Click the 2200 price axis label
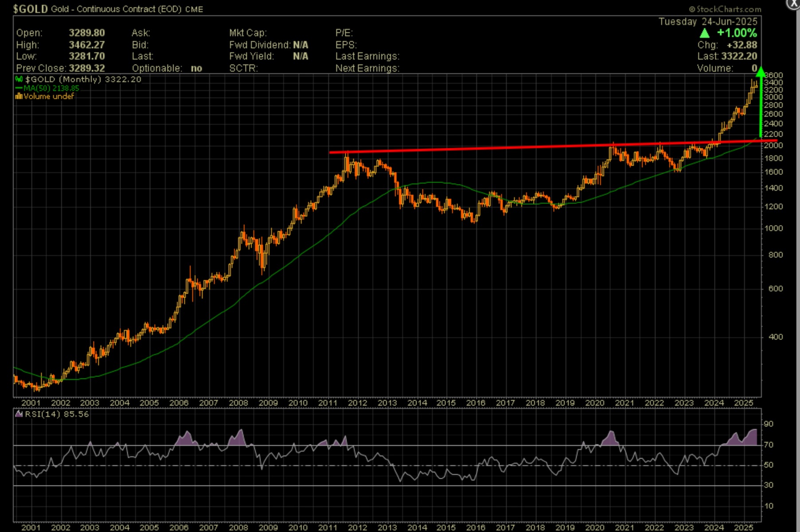Screen dimensions: 800x532 (x=774, y=134)
